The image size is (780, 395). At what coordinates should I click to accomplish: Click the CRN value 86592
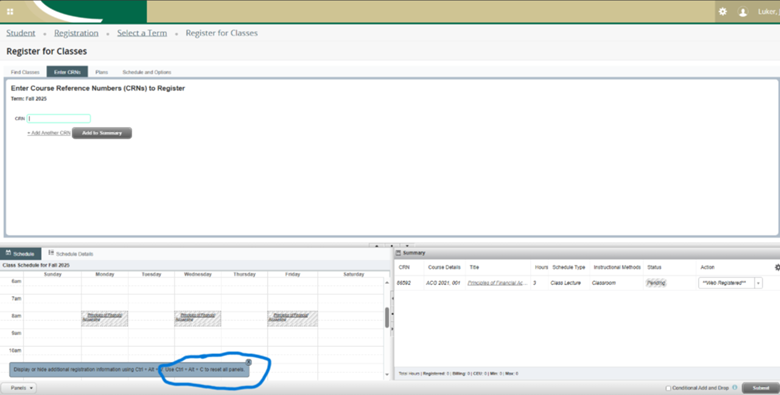(404, 283)
